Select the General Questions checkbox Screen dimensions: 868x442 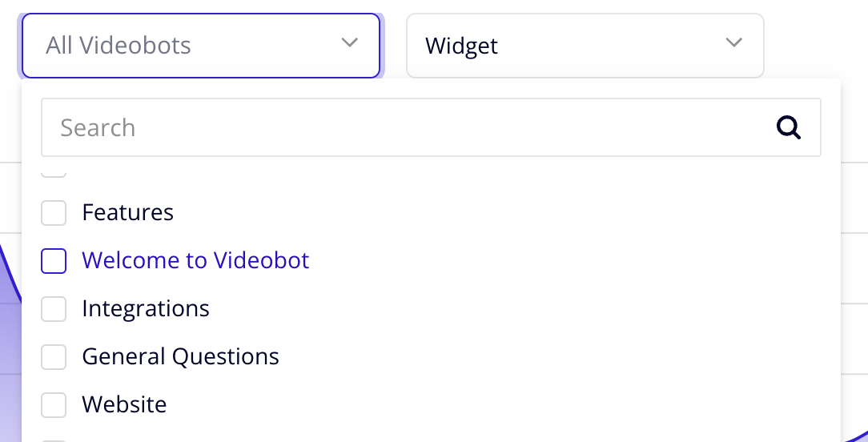54,357
